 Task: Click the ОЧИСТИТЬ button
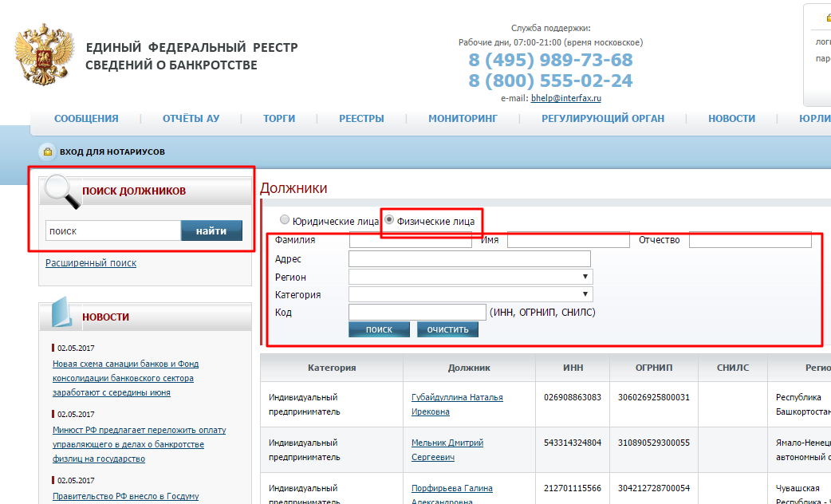coord(448,329)
